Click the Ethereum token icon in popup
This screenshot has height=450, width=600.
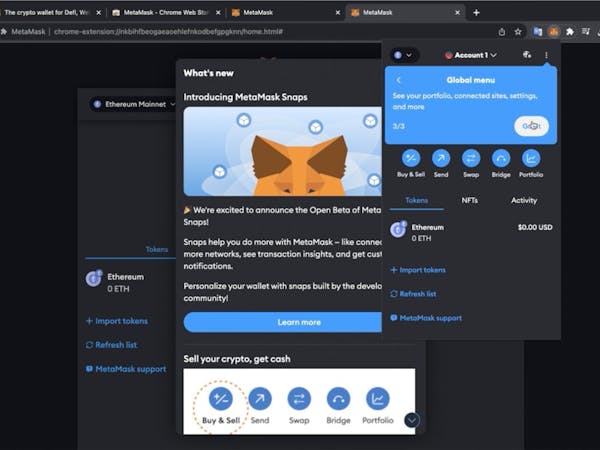point(398,229)
